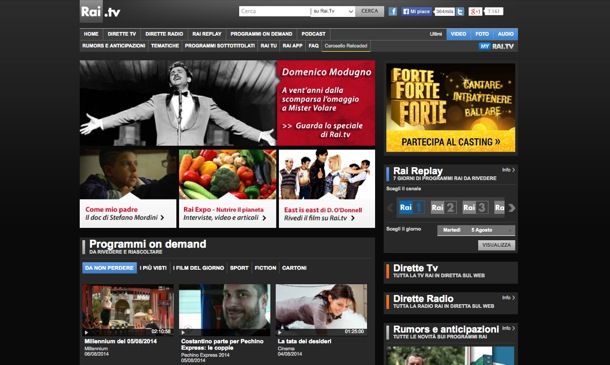Viewport: 610px width, 365px height.
Task: Select the FICTION tab
Action: pyautogui.click(x=265, y=268)
